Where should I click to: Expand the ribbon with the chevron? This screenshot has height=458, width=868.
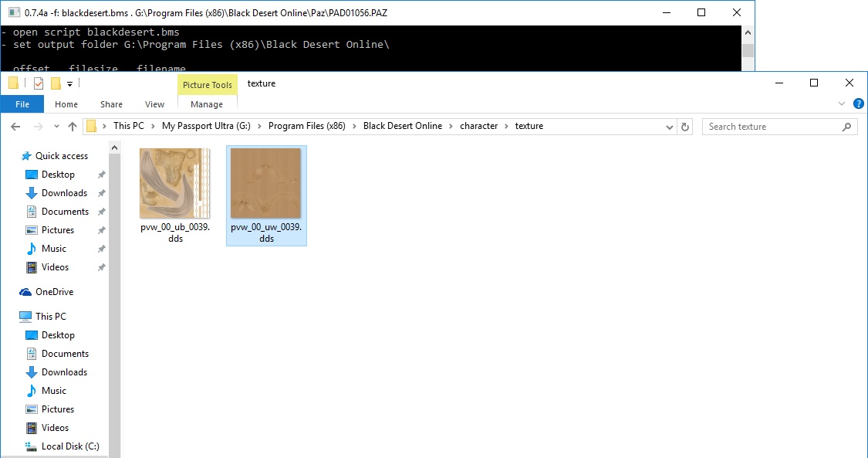click(x=841, y=103)
